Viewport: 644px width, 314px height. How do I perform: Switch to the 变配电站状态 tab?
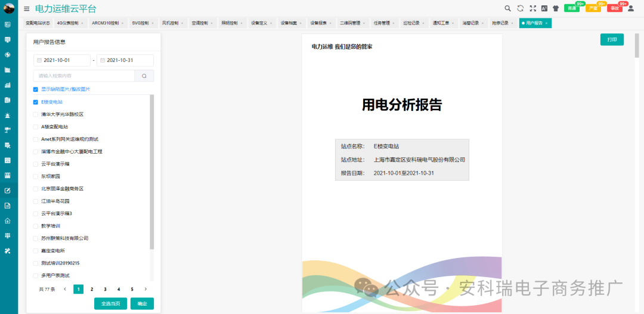click(x=38, y=23)
